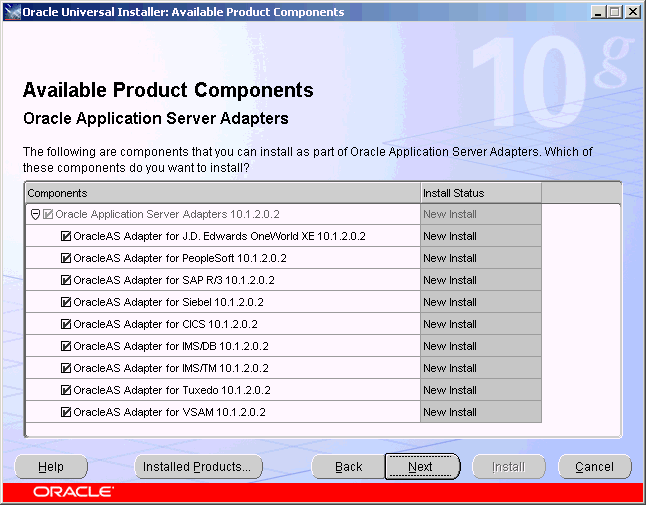
Task: Select the 'OracleAS Adapter for J.D. Edwards OneWorld XE 10.1.2.0.2' label
Action: pos(219,236)
